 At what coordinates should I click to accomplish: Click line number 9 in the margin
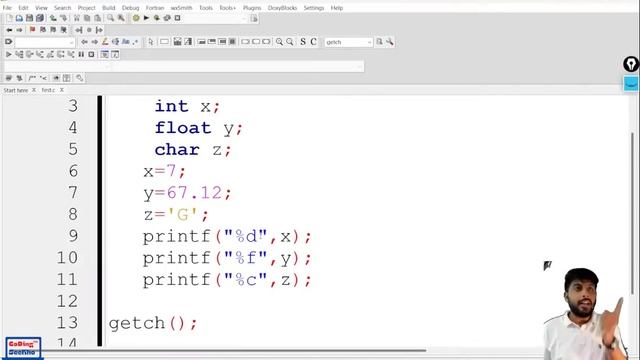73,236
